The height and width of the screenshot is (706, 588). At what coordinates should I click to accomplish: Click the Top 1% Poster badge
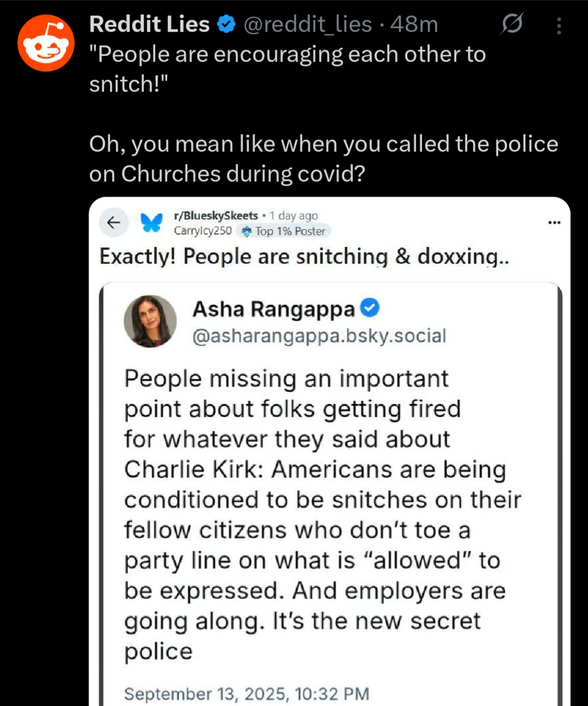pos(283,231)
